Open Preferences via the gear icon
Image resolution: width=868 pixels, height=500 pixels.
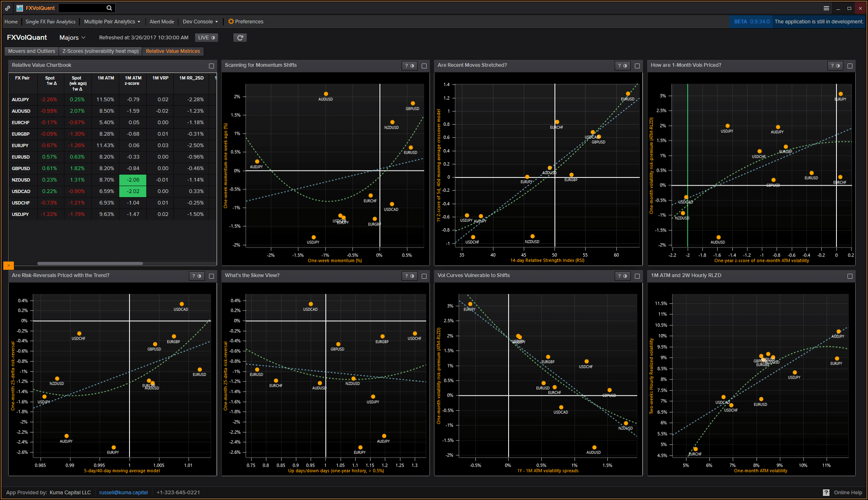(231, 21)
